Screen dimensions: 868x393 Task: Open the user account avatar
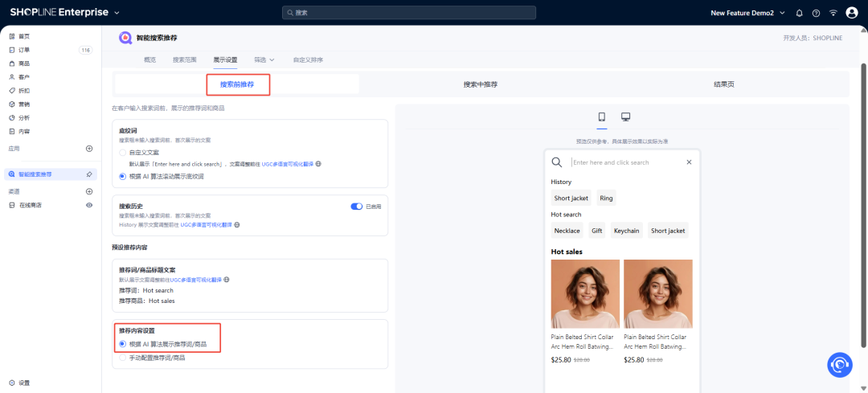coord(852,13)
